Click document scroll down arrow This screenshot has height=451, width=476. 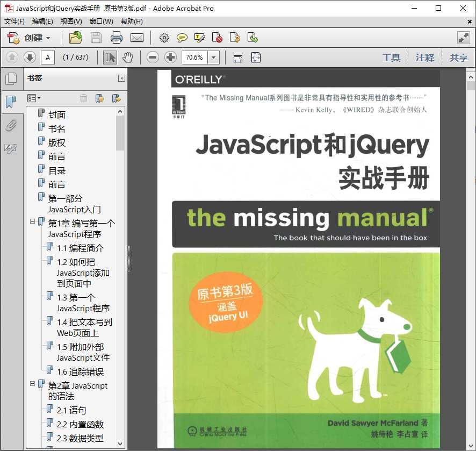click(471, 446)
